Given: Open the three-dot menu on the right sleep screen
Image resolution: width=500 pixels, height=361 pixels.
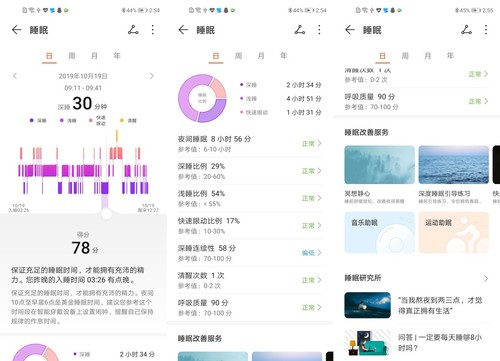Looking at the screenshot, I should [x=486, y=30].
